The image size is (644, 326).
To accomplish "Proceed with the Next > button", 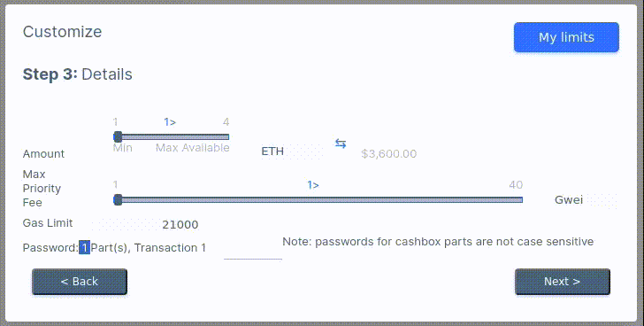I will pyautogui.click(x=563, y=282).
